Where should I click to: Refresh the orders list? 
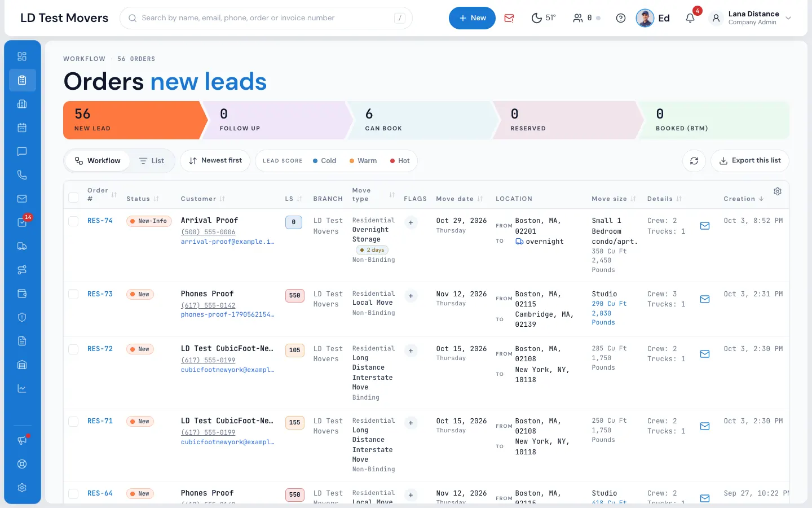[x=694, y=161]
